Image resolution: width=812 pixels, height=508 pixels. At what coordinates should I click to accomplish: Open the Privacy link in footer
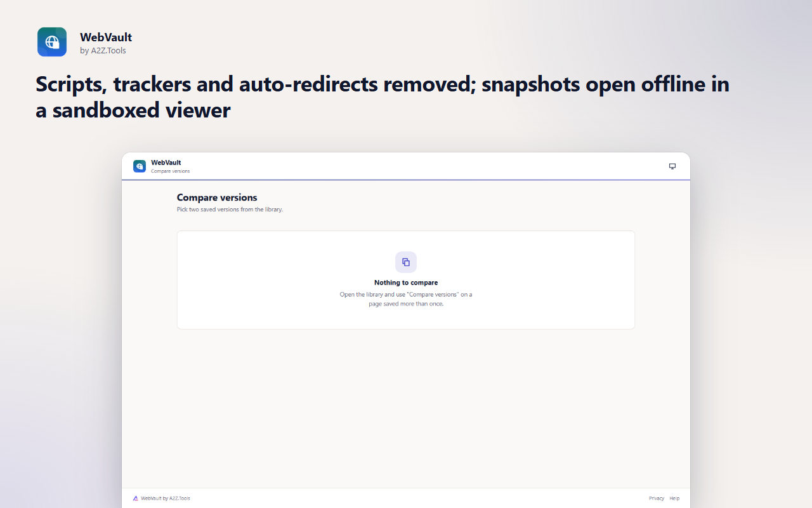point(657,498)
